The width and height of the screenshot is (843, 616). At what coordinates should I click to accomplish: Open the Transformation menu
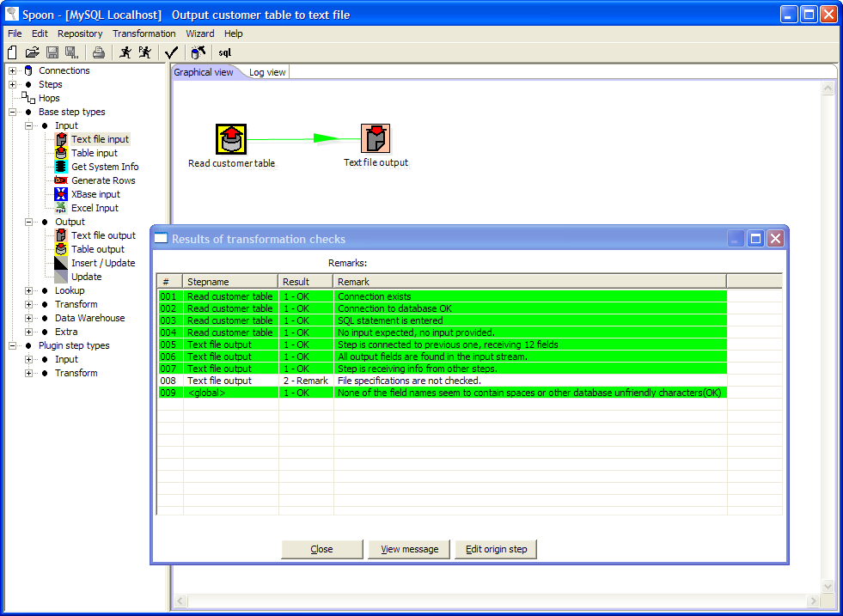(x=144, y=34)
